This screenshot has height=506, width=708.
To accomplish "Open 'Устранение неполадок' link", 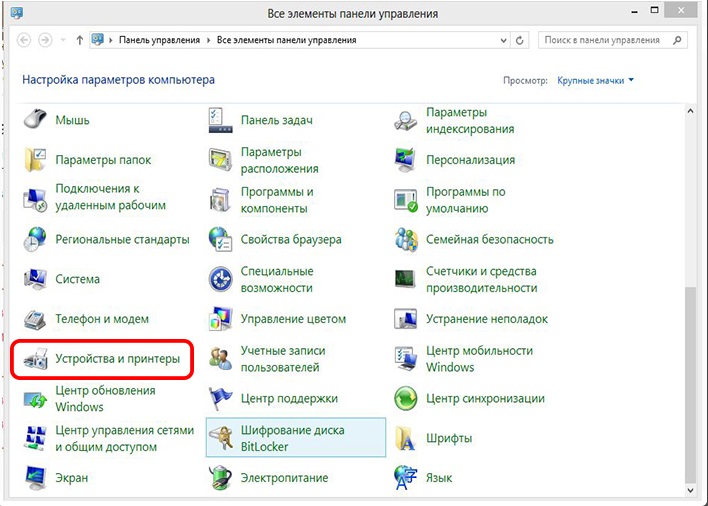I will [x=486, y=319].
